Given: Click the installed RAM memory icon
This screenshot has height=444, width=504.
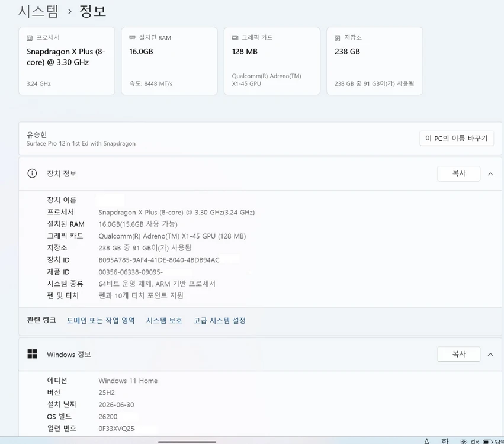Looking at the screenshot, I should pos(132,37).
